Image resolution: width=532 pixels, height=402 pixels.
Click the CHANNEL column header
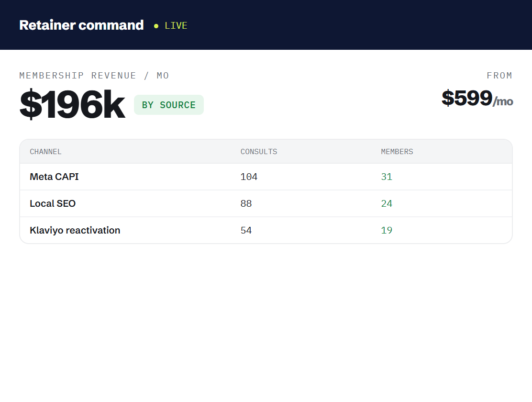point(45,152)
